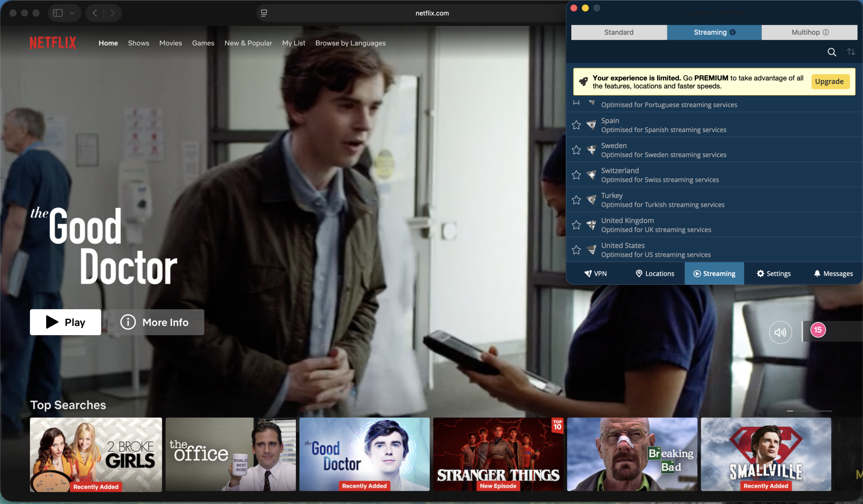
Task: Open the 2 Broke Girls thumbnail
Action: pyautogui.click(x=96, y=454)
